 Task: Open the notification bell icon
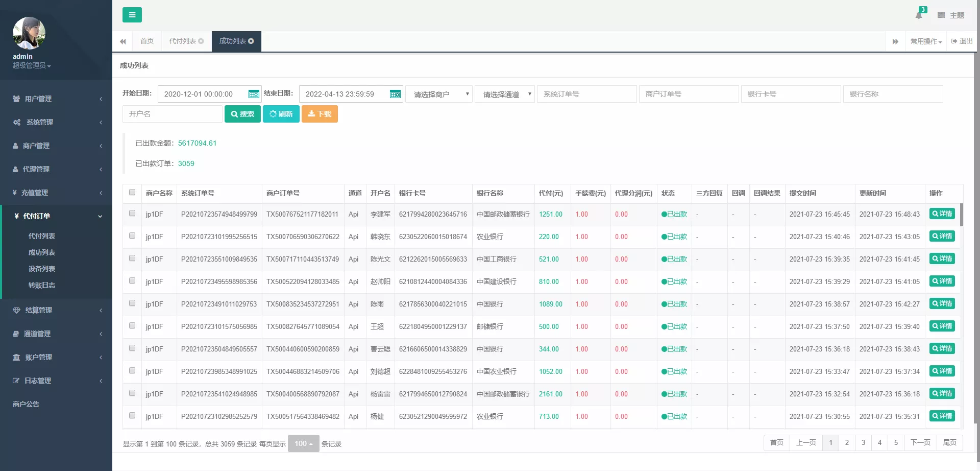[x=919, y=15]
